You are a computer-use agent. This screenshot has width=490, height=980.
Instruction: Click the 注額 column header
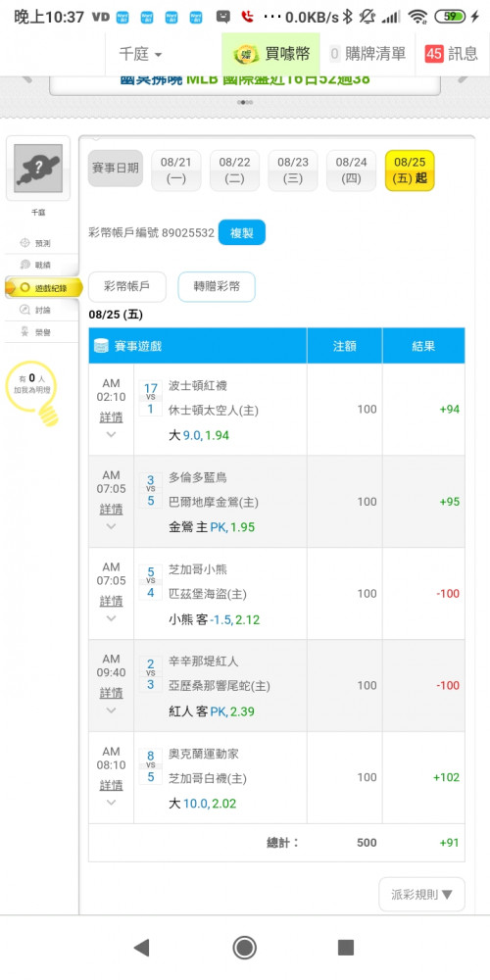pos(344,346)
